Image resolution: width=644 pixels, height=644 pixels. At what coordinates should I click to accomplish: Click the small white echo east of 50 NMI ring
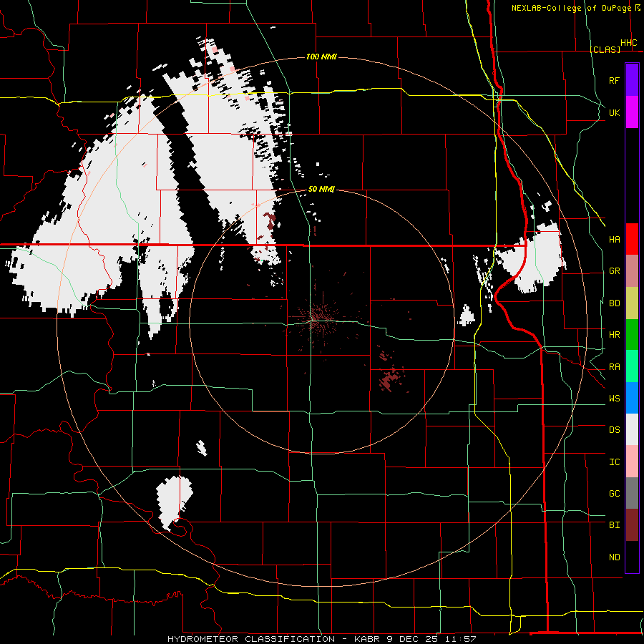[467, 316]
